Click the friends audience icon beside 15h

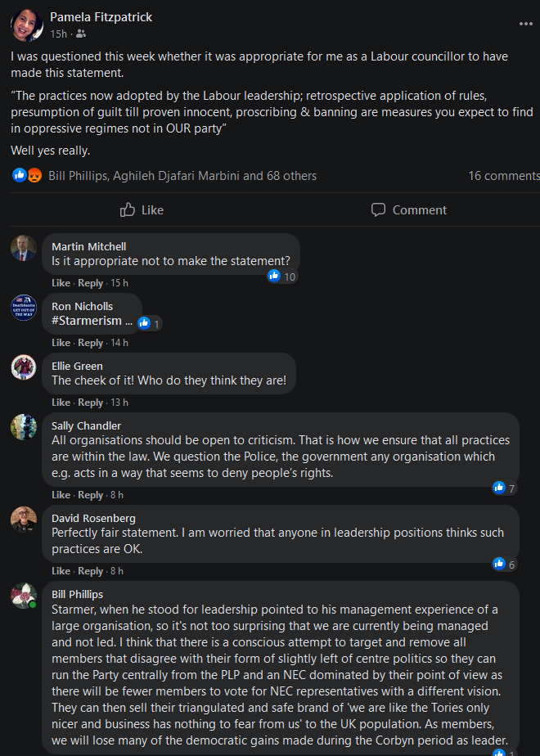tap(81, 34)
